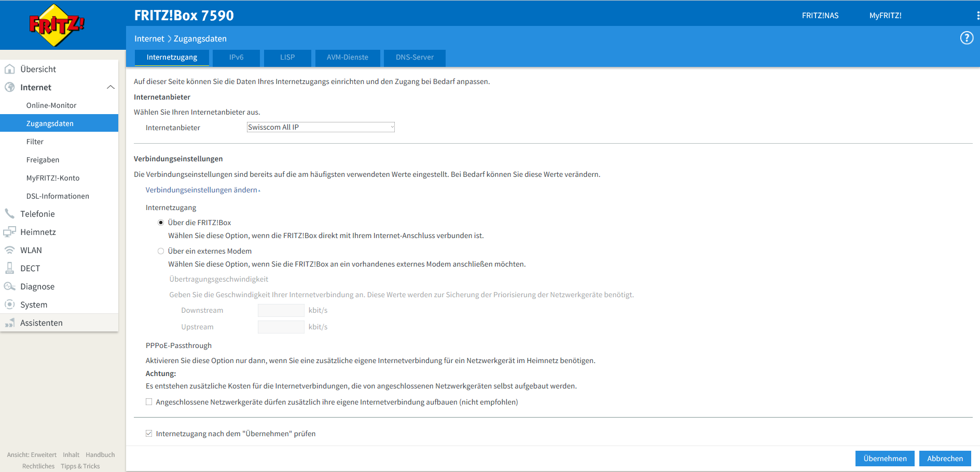This screenshot has height=472, width=980.
Task: Switch to the IPv6 tab
Action: point(236,57)
